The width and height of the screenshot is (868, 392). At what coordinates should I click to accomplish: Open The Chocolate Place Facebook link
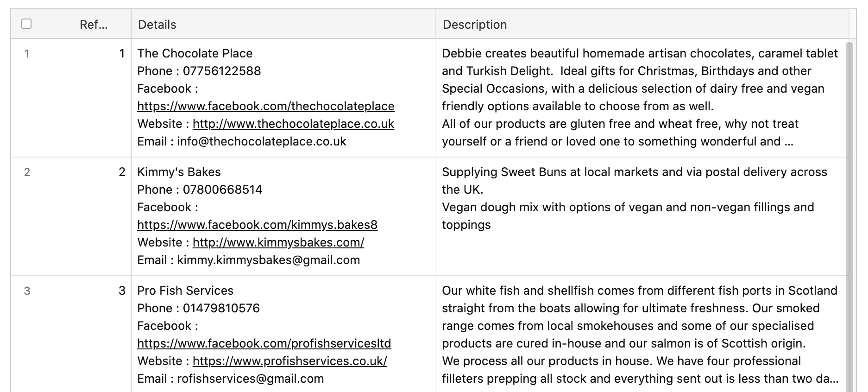[x=266, y=106]
